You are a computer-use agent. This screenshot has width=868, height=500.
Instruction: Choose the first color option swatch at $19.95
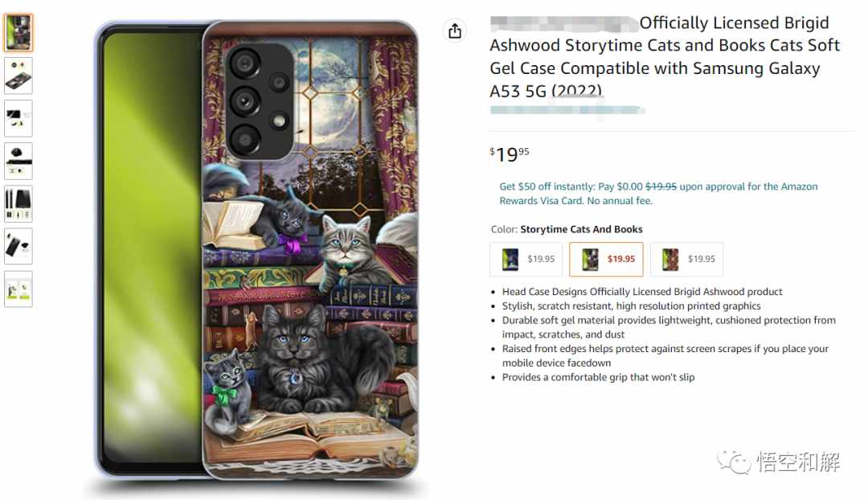526,259
